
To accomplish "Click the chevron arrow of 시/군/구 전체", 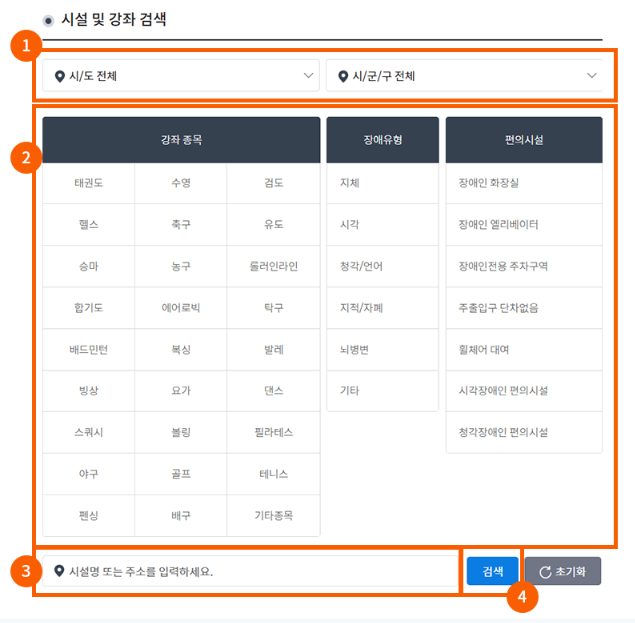I will coord(592,76).
